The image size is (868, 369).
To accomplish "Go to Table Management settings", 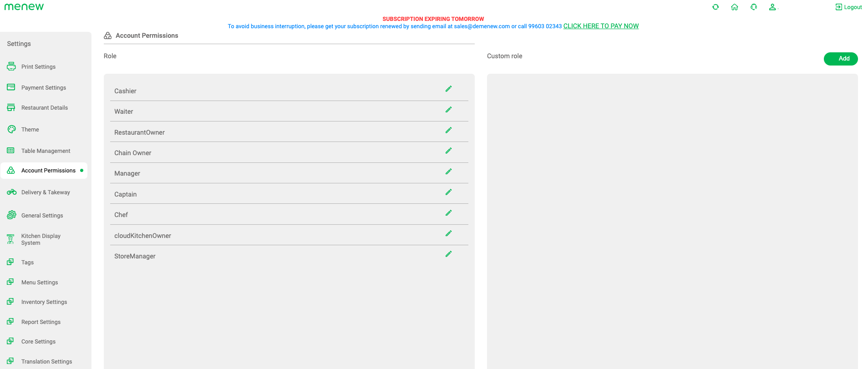I will click(46, 151).
